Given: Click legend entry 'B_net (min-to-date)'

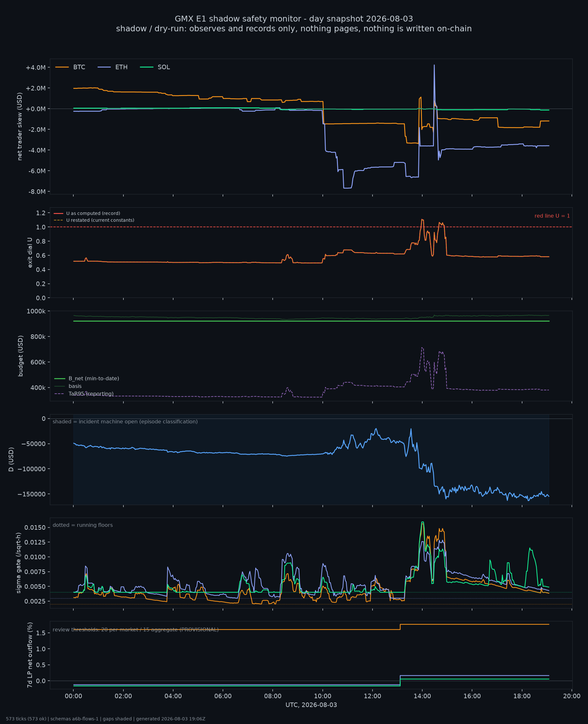Looking at the screenshot, I should (87, 378).
